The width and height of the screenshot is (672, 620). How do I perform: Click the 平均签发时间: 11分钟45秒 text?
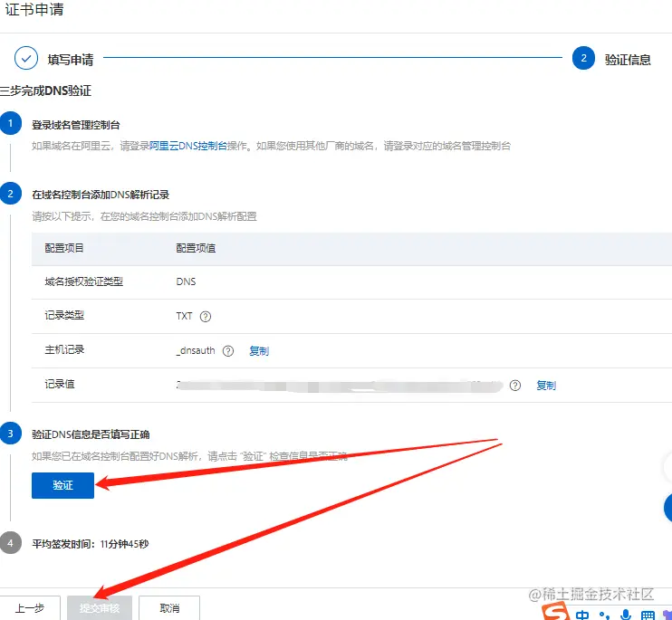[x=91, y=544]
